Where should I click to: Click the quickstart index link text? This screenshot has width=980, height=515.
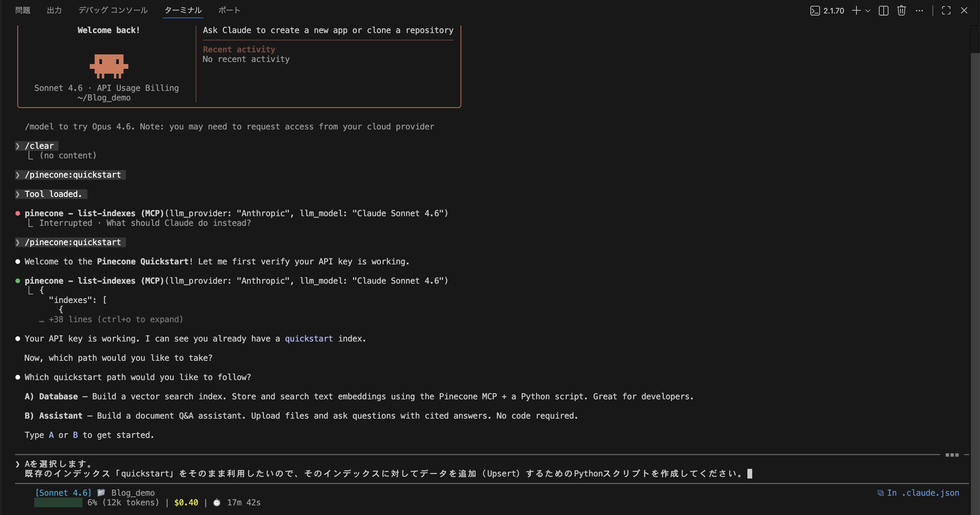click(x=309, y=338)
